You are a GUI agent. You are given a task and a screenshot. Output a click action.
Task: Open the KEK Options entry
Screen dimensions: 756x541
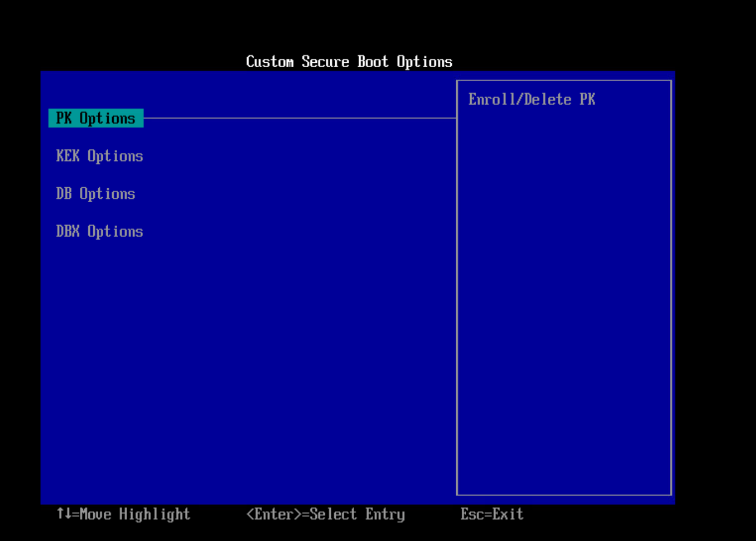99,156
